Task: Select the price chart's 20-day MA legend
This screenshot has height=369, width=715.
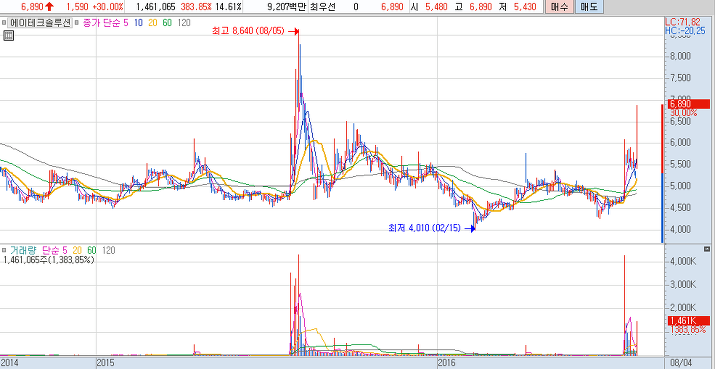Action: 153,23
